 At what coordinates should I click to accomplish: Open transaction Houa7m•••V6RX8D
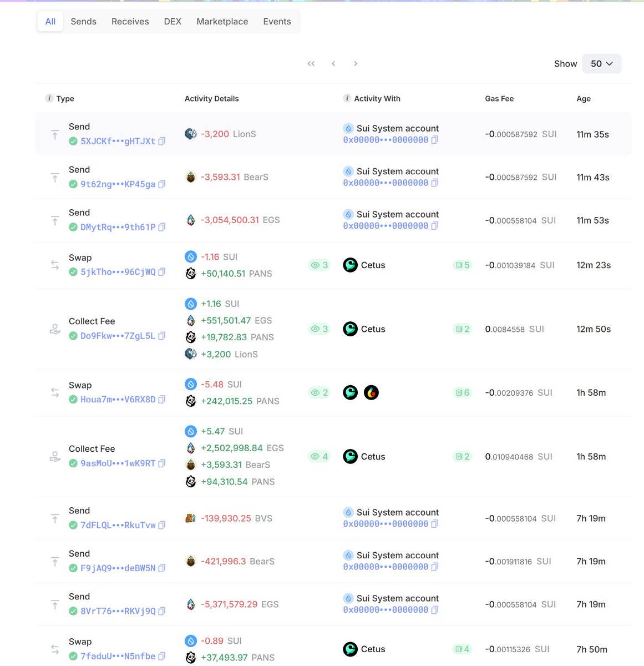(x=118, y=400)
